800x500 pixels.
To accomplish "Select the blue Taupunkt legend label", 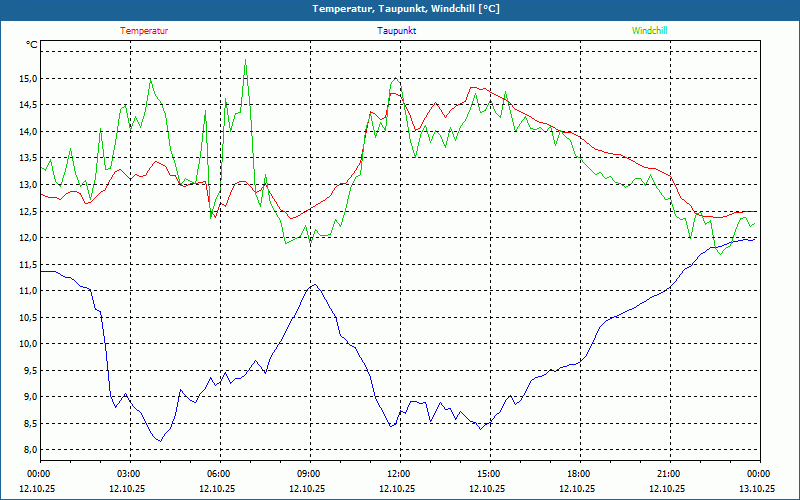I will point(397,31).
